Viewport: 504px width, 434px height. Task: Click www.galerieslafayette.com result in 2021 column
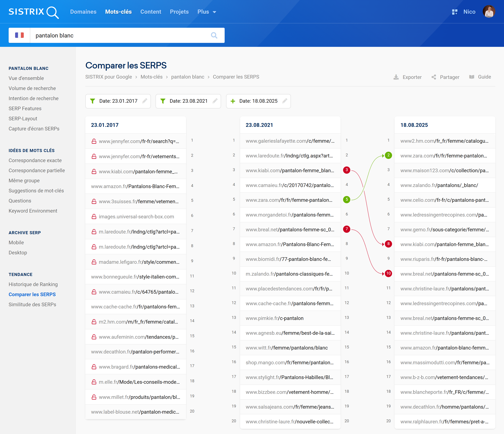pyautogui.click(x=290, y=141)
